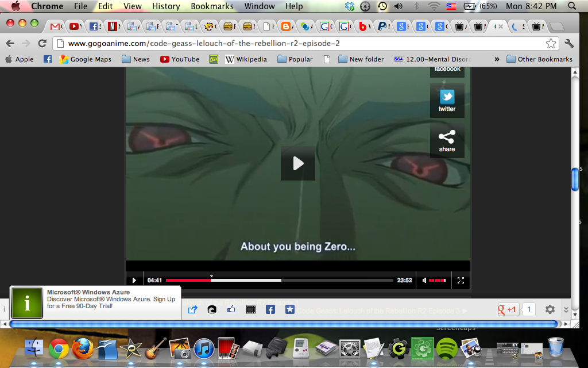588x368 pixels.
Task: Click the Google +1 button
Action: tap(508, 309)
